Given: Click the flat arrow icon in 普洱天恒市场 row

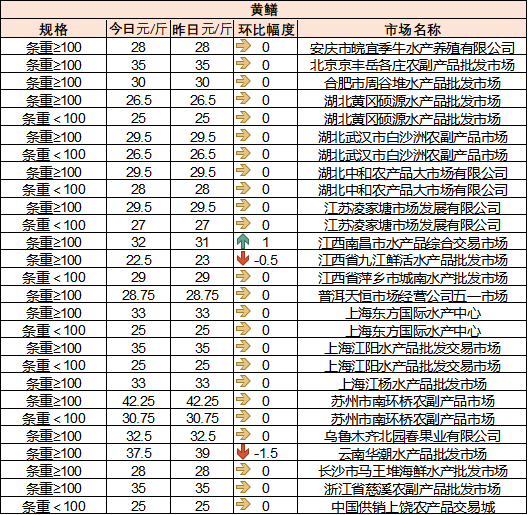Looking at the screenshot, I should pos(243,294).
